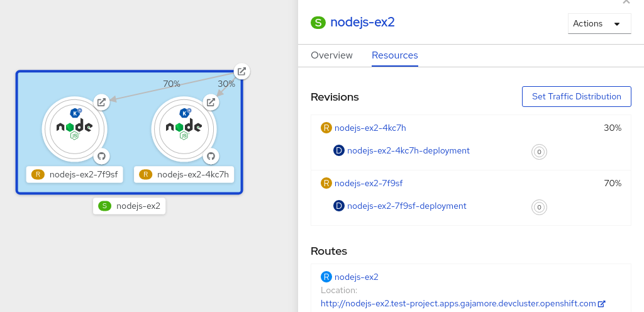Open the nodejs-ex2 route link
The width and height of the screenshot is (644, 312).
click(x=356, y=277)
